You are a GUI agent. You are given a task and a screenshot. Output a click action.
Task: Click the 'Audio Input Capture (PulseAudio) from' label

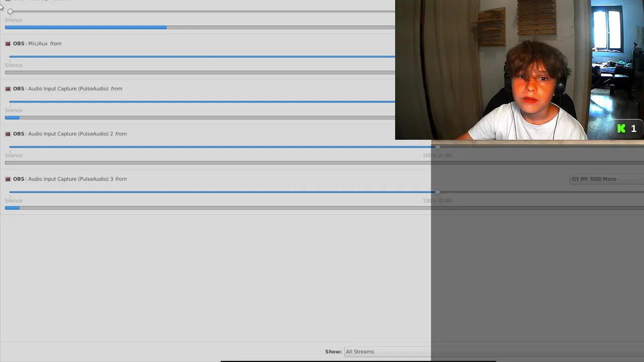pyautogui.click(x=75, y=89)
